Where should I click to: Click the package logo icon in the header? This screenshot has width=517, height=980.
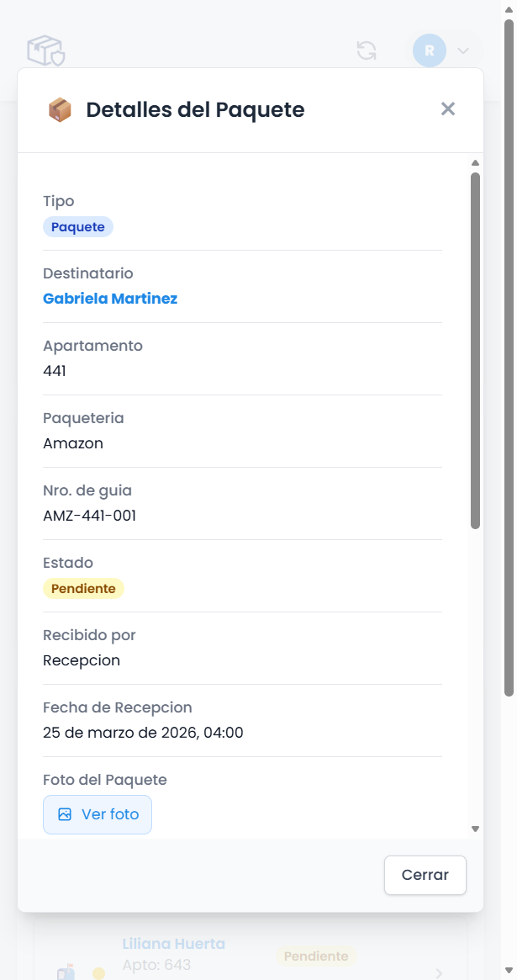tap(45, 50)
